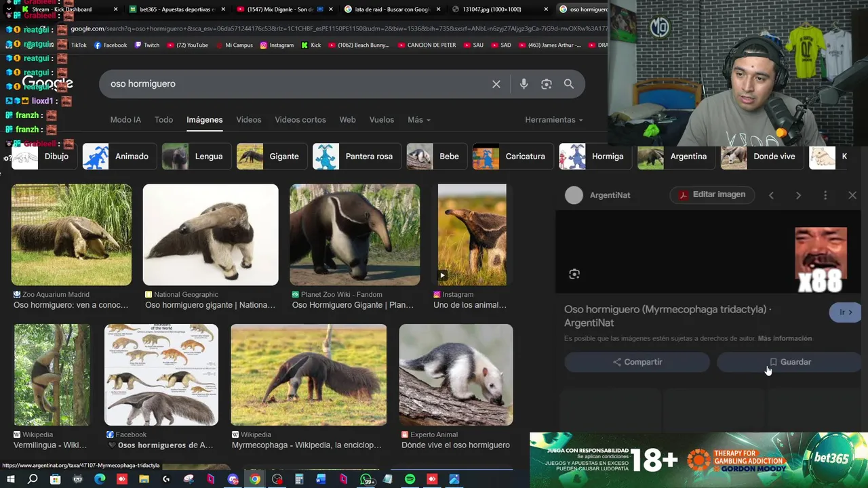Viewport: 868px width, 488px height.
Task: Select the Todo search tab
Action: (x=163, y=120)
